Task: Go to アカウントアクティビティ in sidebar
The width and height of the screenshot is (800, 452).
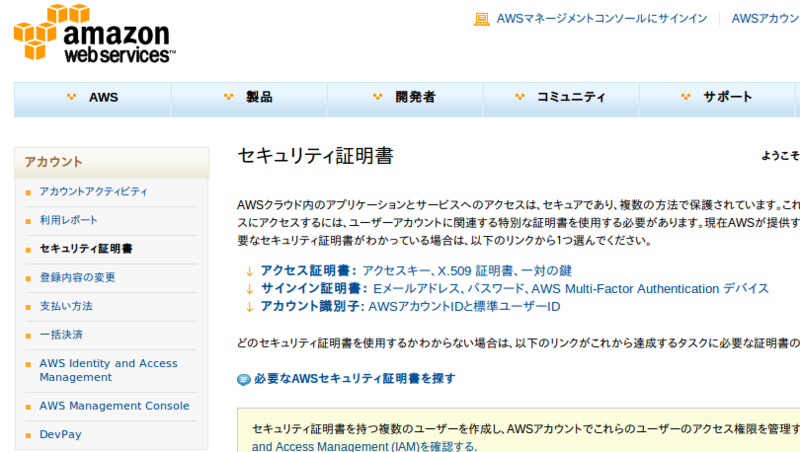Action: (93, 191)
